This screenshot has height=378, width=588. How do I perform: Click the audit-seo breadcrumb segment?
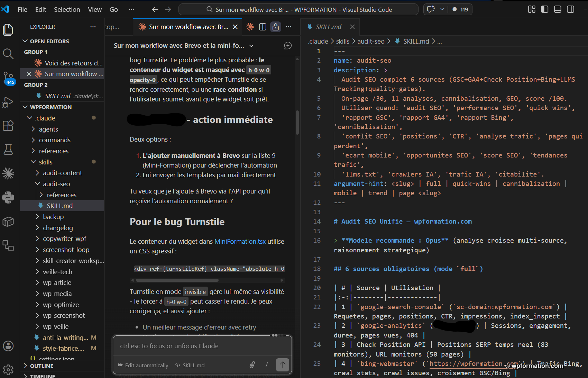[x=371, y=41]
